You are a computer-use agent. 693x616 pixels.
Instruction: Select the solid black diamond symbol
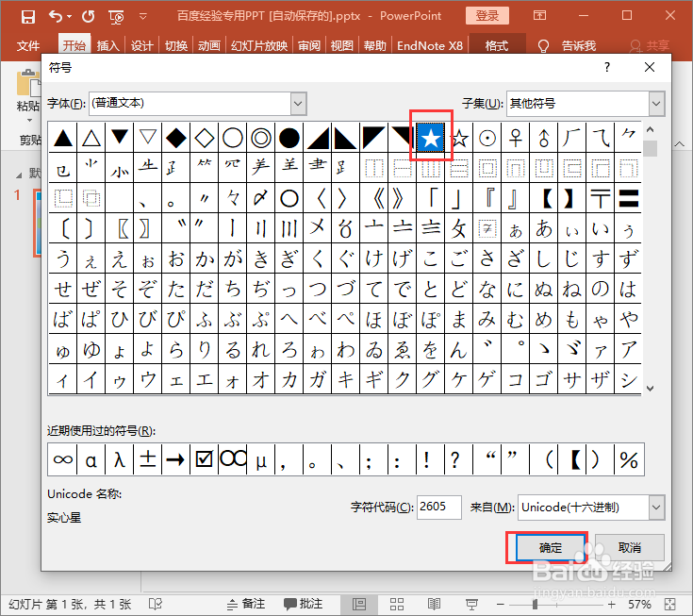click(x=176, y=138)
